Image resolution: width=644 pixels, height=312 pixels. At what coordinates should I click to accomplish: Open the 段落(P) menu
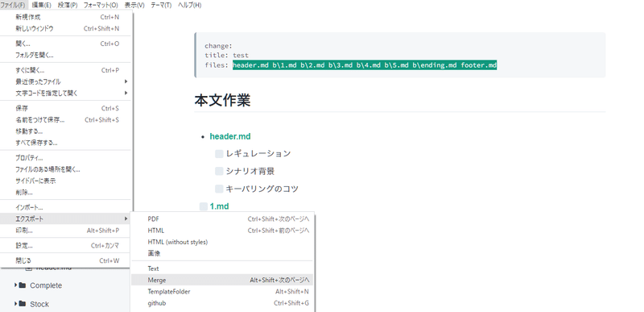tap(68, 6)
